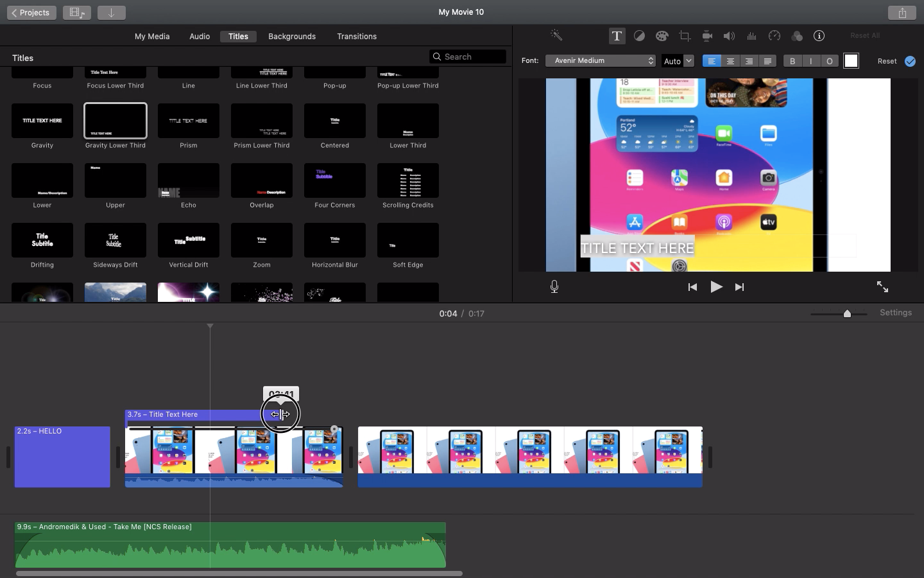Open the Title text settings icon

617,36
